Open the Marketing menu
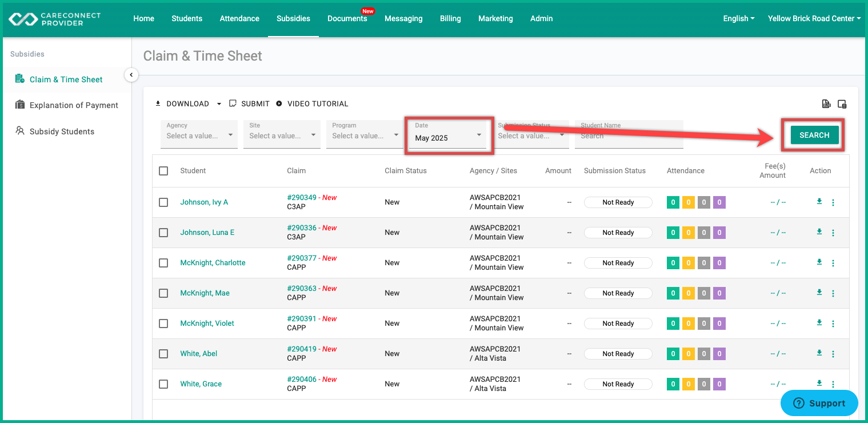Image resolution: width=868 pixels, height=423 pixels. click(x=495, y=18)
